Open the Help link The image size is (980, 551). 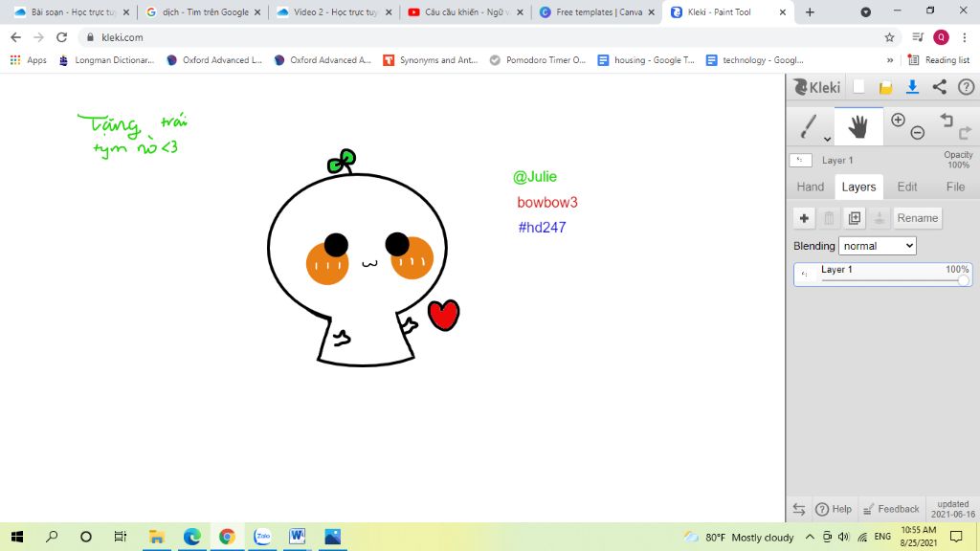834,509
